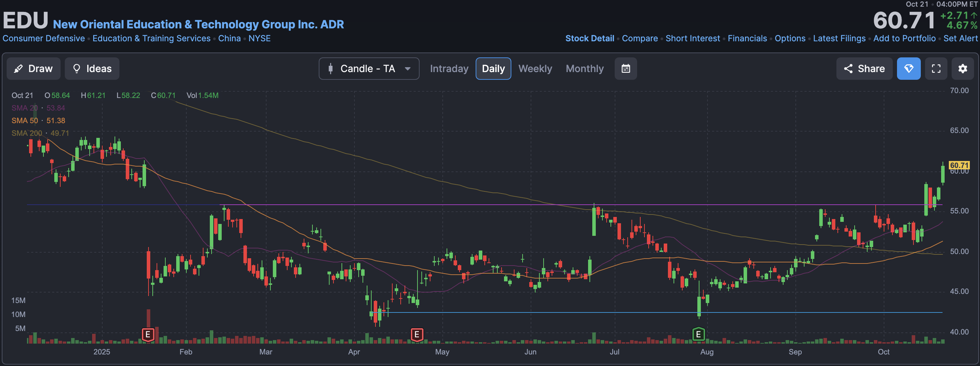This screenshot has width=980, height=366.
Task: Click the lightbulb icon in Ideas button
Action: 76,69
